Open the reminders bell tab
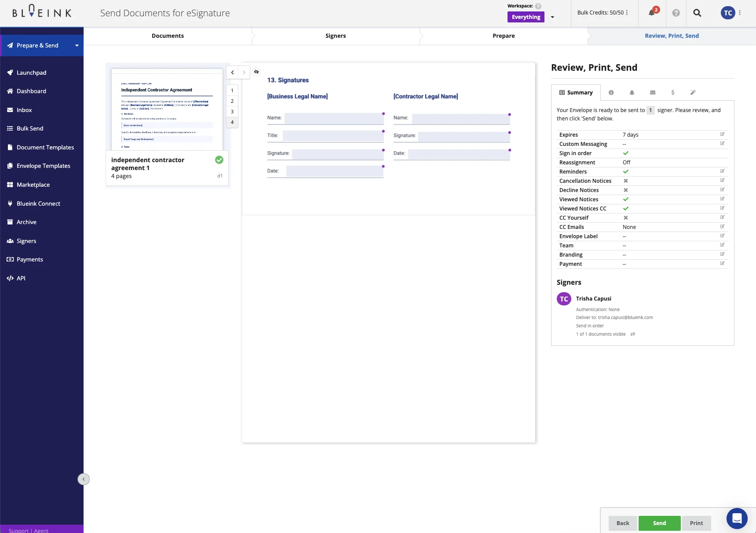The image size is (756, 533). (632, 93)
